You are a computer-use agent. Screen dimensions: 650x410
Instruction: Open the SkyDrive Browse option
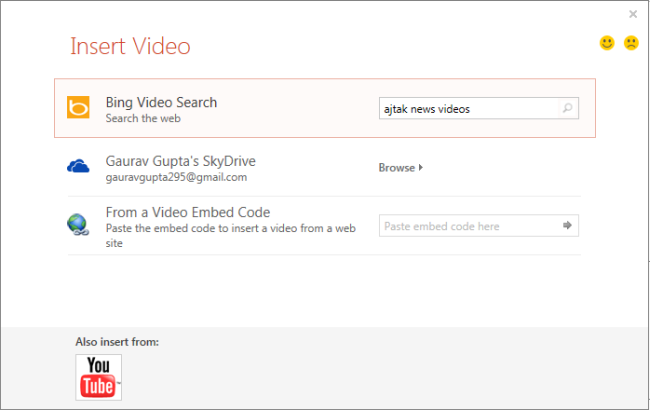[x=400, y=168]
